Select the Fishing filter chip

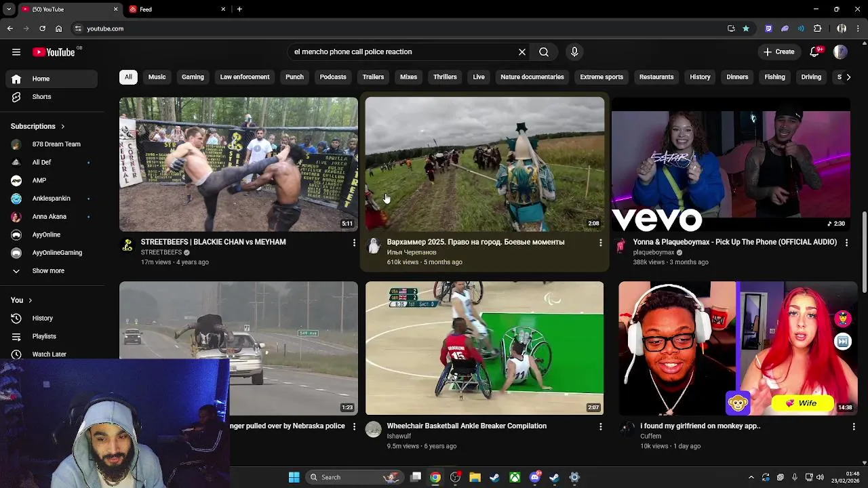774,77
